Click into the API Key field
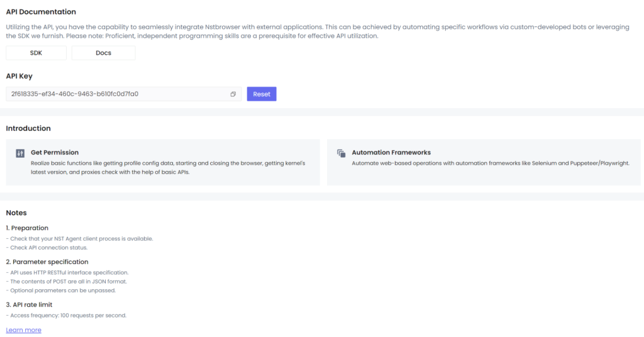This screenshot has width=644, height=337. click(124, 94)
